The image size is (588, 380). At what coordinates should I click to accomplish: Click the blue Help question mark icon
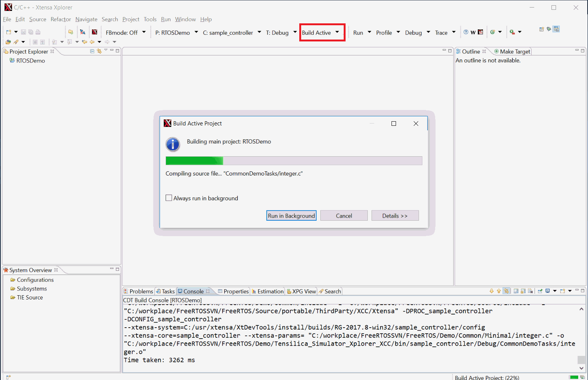coord(466,32)
